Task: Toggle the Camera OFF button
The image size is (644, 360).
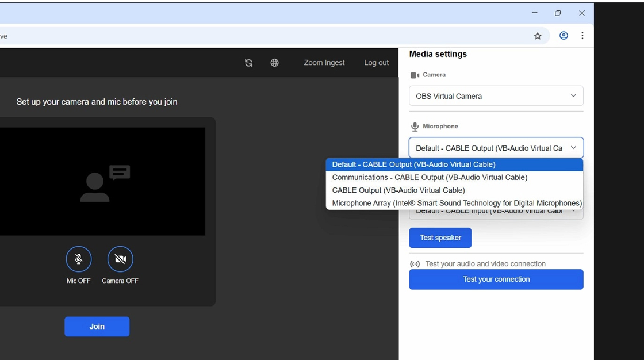Action: tap(120, 259)
